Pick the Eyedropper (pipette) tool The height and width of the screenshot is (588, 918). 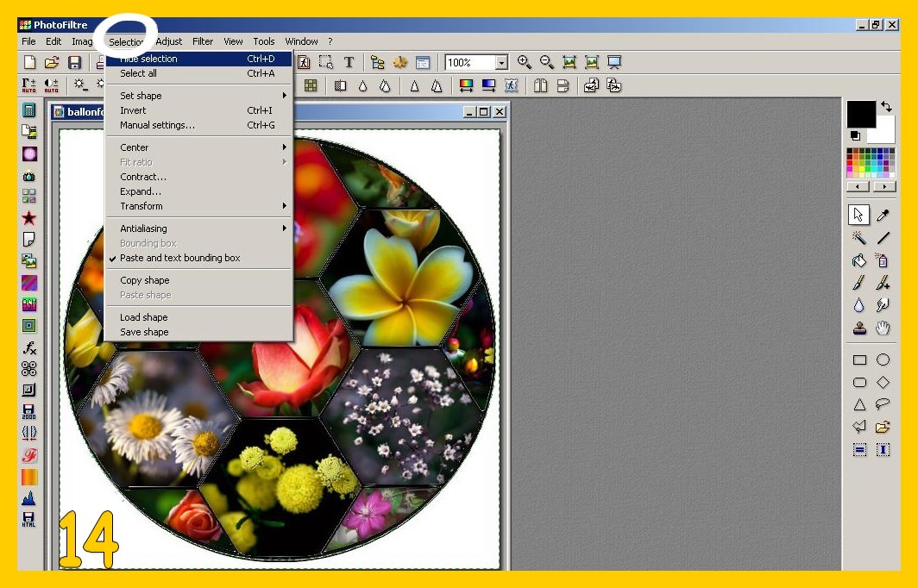coord(883,216)
